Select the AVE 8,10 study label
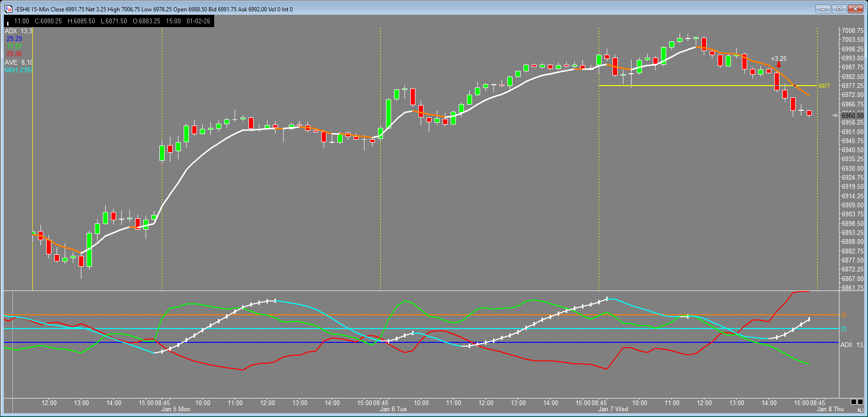Screen dimensions: 868x417 click(19, 62)
